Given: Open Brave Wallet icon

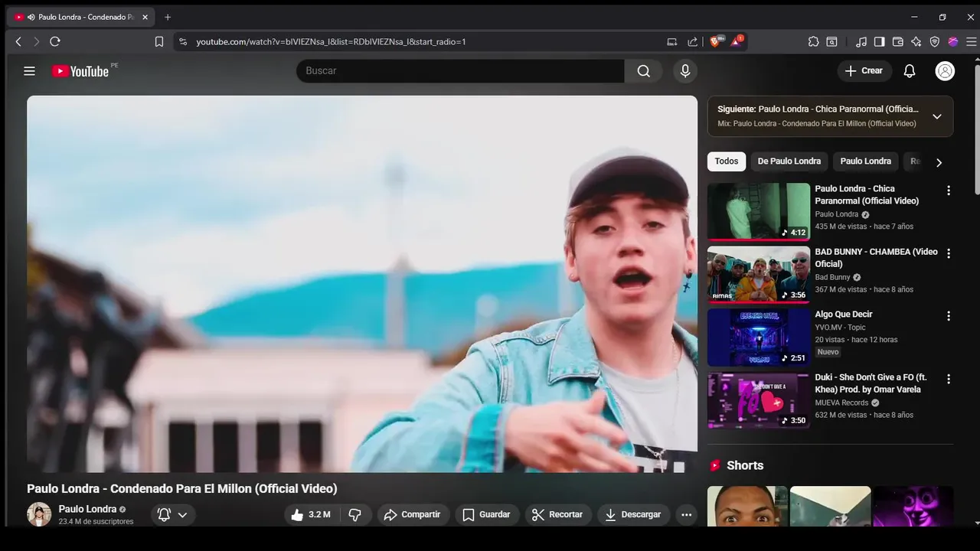Looking at the screenshot, I should [x=898, y=42].
